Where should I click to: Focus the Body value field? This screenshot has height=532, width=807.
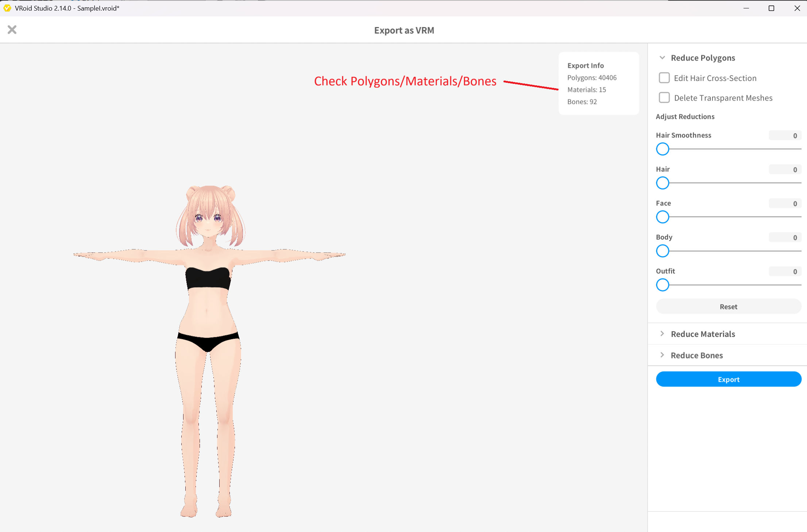785,237
